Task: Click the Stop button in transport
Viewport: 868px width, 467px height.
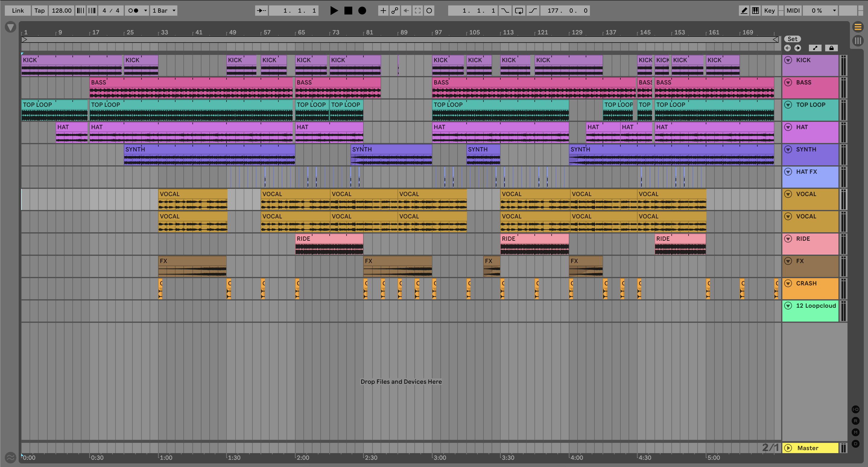Action: click(348, 11)
